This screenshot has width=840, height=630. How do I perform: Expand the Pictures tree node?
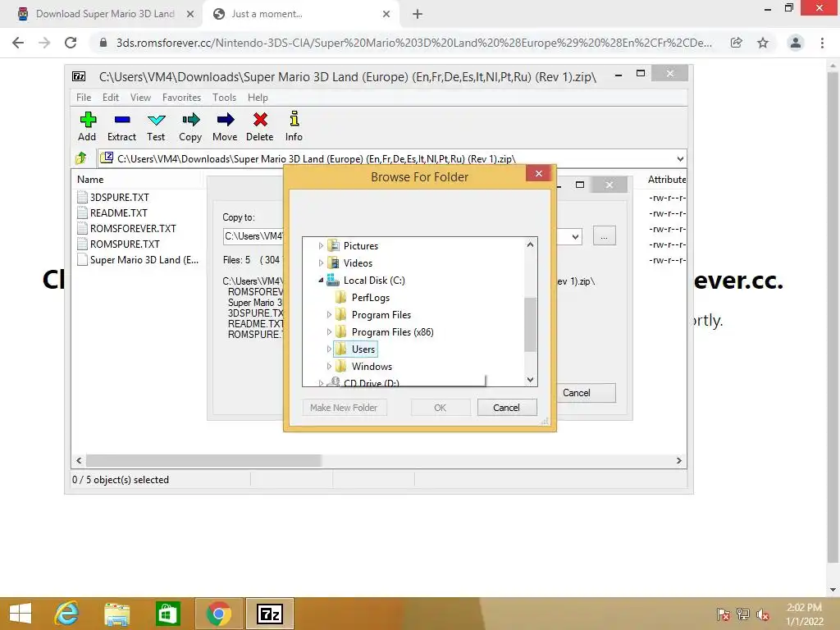pos(321,246)
